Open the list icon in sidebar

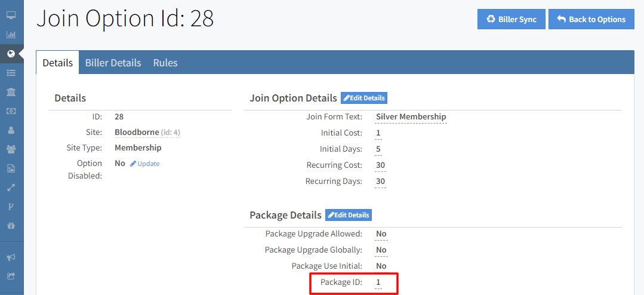(11, 73)
